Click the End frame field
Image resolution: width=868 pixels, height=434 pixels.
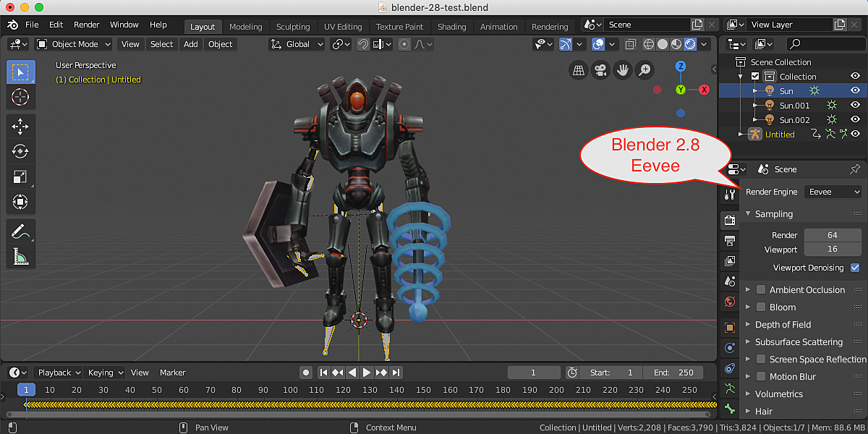[x=674, y=373]
